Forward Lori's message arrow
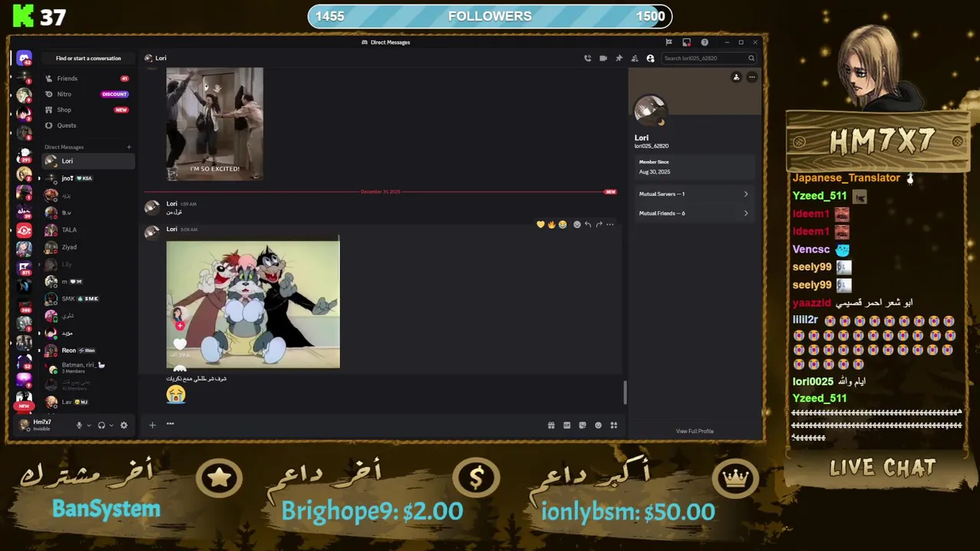Image resolution: width=980 pixels, height=551 pixels. [x=599, y=224]
